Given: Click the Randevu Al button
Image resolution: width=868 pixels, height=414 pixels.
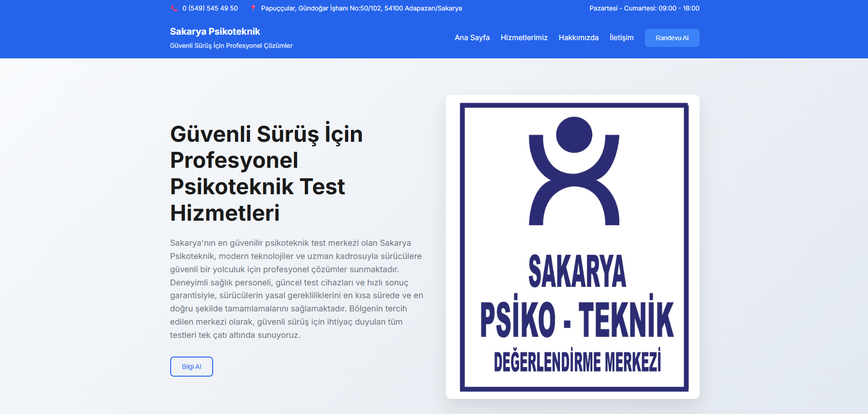Looking at the screenshot, I should [x=672, y=38].
